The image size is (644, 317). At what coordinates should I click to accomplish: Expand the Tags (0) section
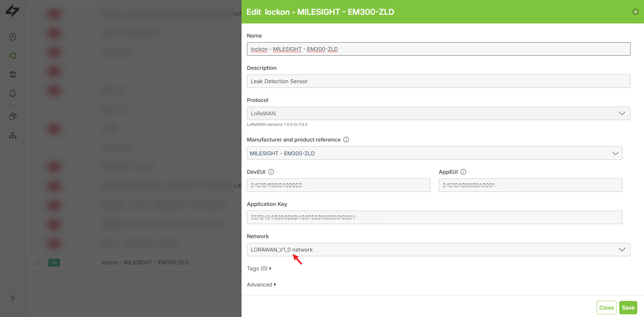pos(259,268)
